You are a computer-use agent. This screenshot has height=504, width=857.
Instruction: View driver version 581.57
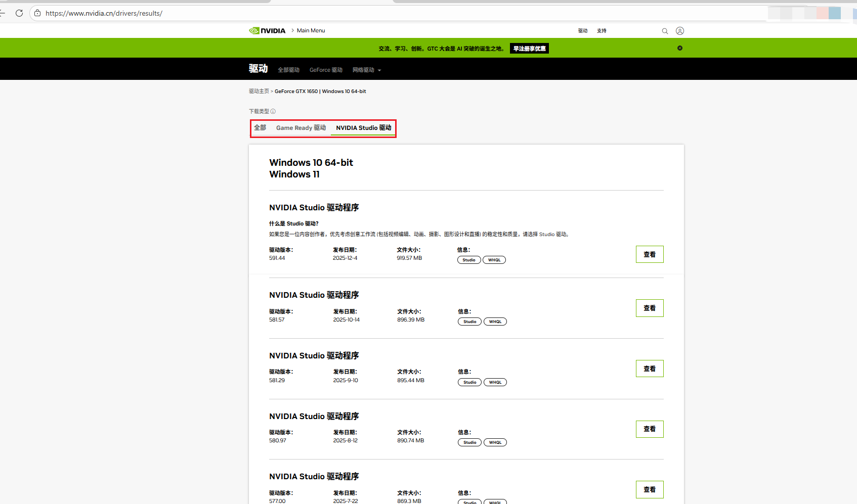point(650,308)
